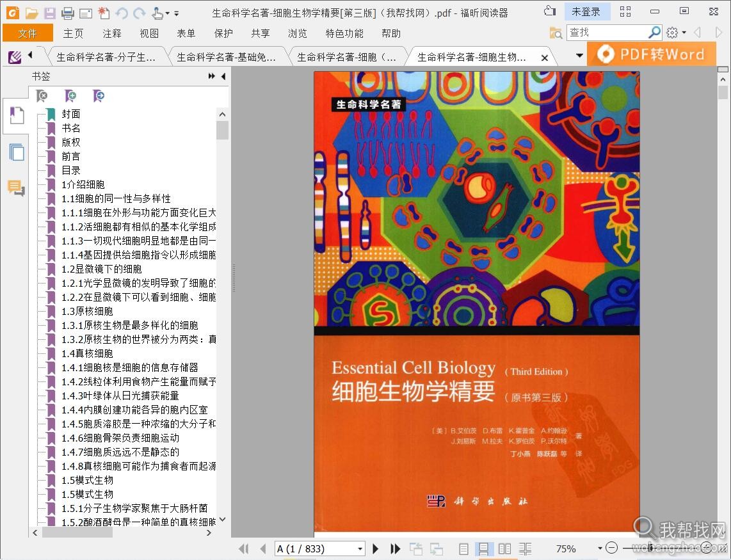Viewport: 731px width, 560px height.
Task: Switch to the 生命科学名著-分子生... document tab
Action: click(106, 57)
